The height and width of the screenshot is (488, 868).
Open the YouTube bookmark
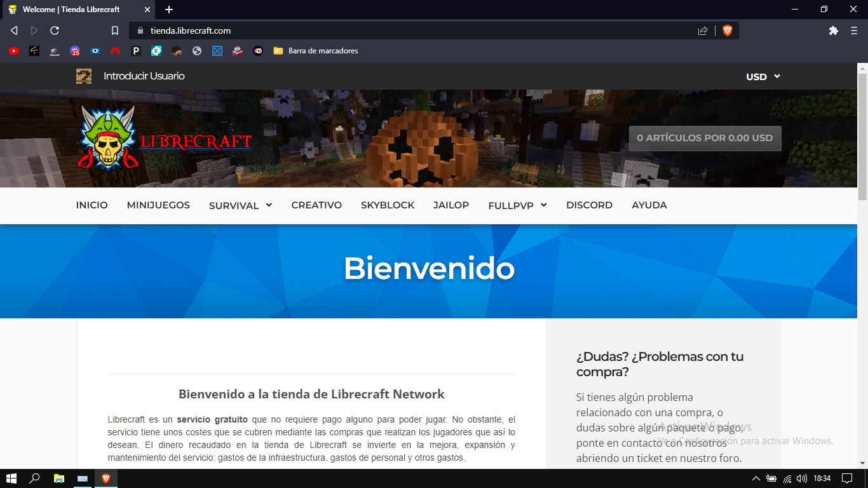click(x=14, y=51)
